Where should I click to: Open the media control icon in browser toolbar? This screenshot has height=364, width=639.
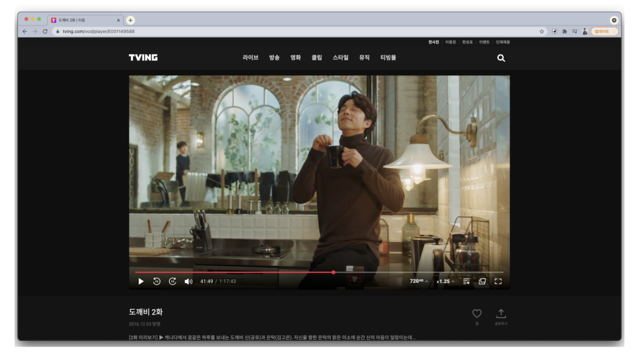point(575,31)
